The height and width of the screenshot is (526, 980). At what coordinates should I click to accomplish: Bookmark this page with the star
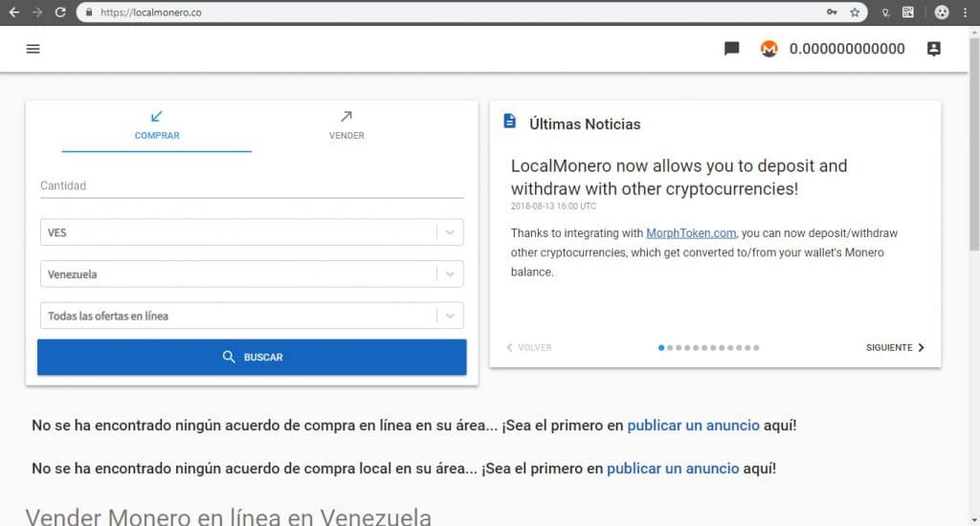point(855,11)
